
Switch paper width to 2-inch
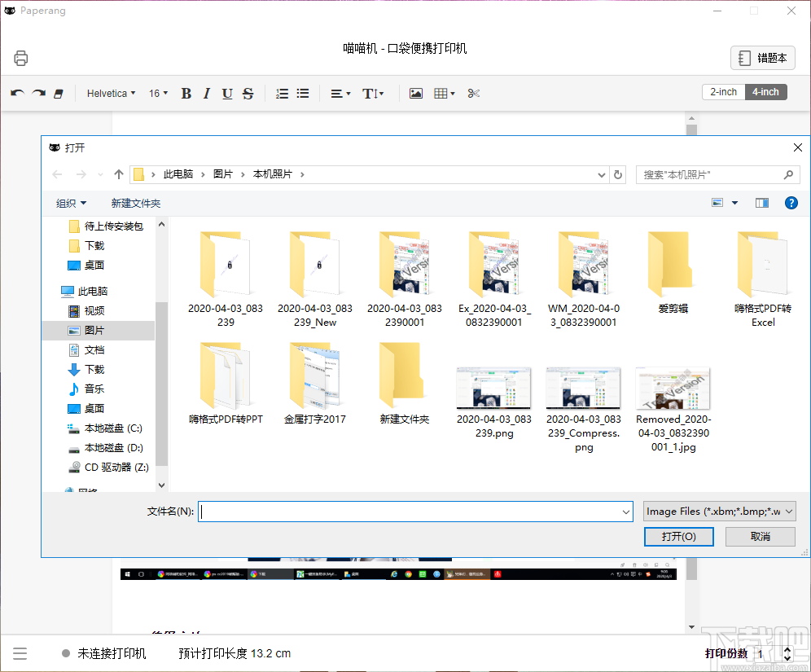(723, 92)
